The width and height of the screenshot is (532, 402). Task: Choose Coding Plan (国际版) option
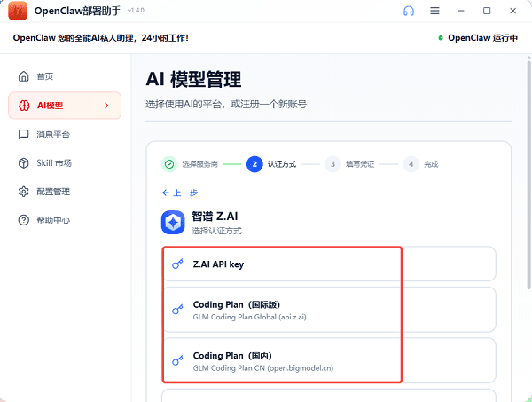point(329,310)
